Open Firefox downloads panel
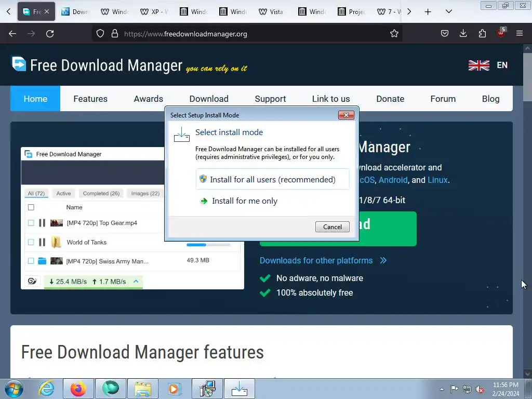 pyautogui.click(x=463, y=33)
